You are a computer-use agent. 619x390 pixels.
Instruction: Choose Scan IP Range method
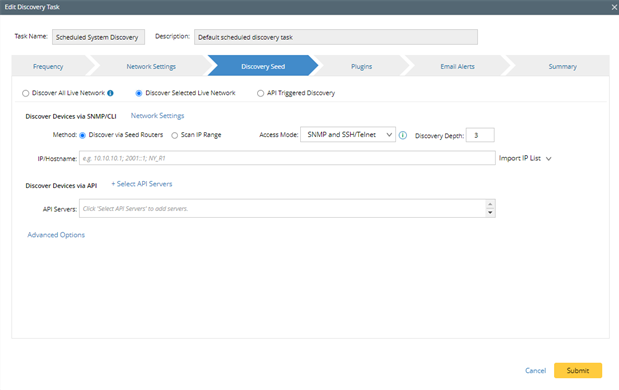tap(174, 135)
